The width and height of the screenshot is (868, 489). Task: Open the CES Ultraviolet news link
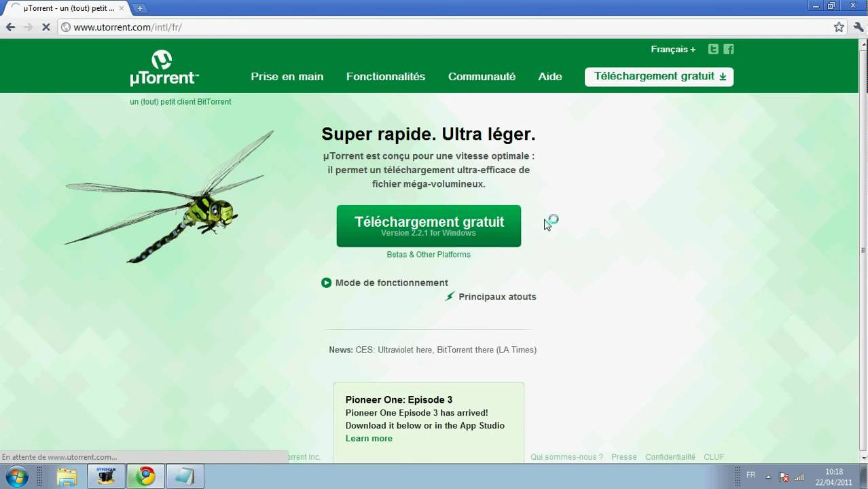click(x=446, y=350)
